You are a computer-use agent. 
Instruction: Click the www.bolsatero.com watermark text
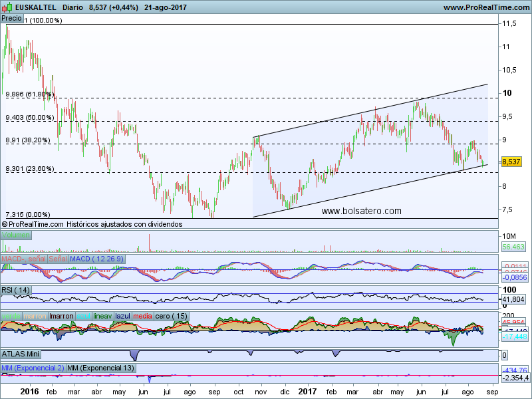(x=361, y=211)
